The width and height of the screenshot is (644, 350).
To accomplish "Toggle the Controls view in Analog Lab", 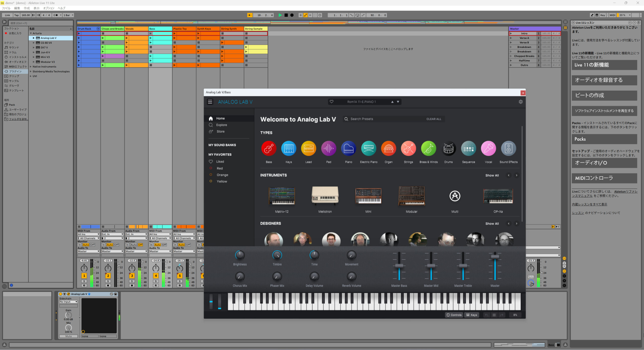I will 454,315.
